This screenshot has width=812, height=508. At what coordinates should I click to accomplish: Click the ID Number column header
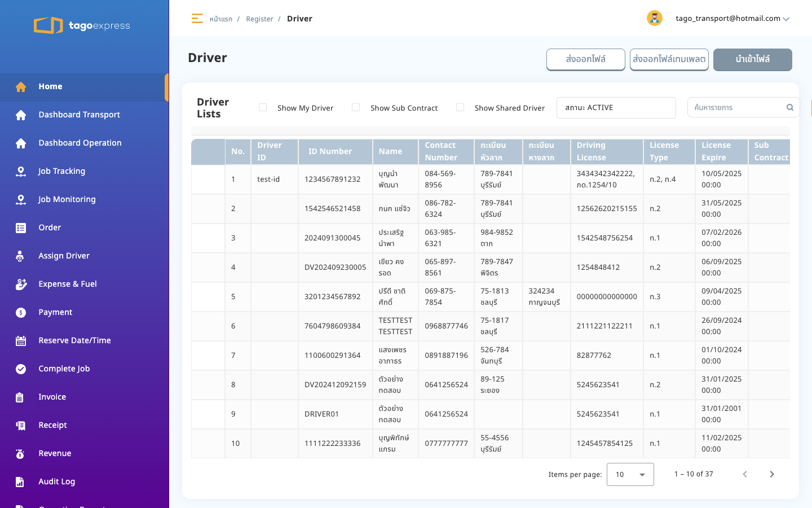(335, 151)
